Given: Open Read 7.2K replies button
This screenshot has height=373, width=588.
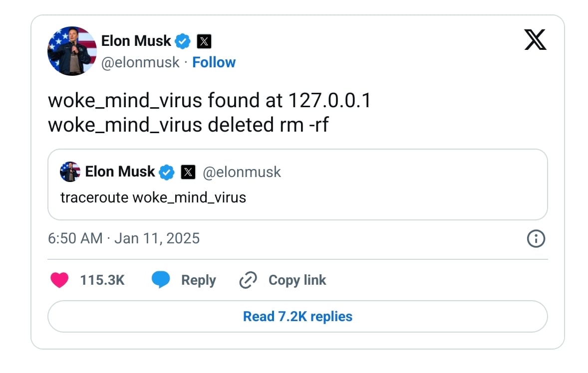Looking at the screenshot, I should click(x=297, y=317).
